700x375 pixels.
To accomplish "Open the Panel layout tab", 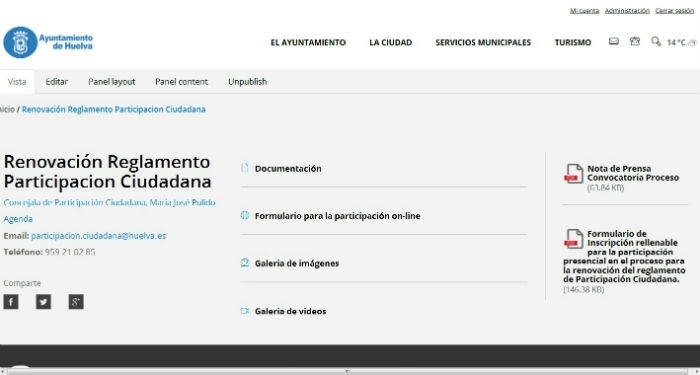I will [112, 82].
